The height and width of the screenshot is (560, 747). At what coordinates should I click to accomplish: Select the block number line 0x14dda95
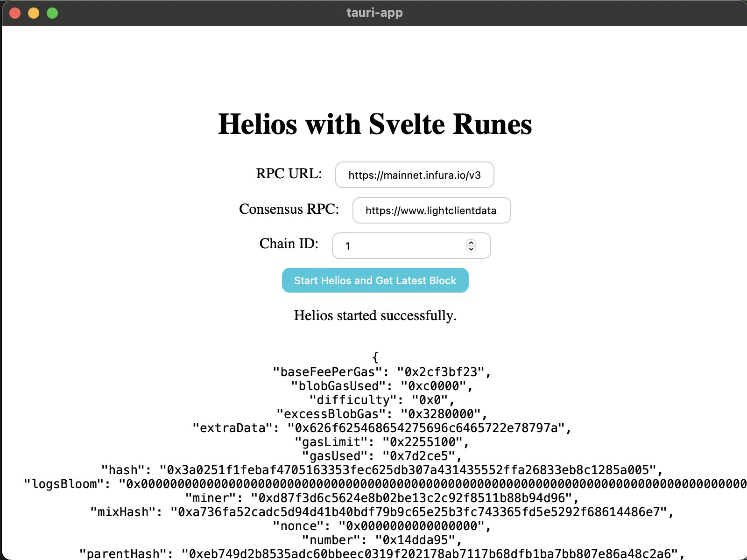pyautogui.click(x=382, y=540)
